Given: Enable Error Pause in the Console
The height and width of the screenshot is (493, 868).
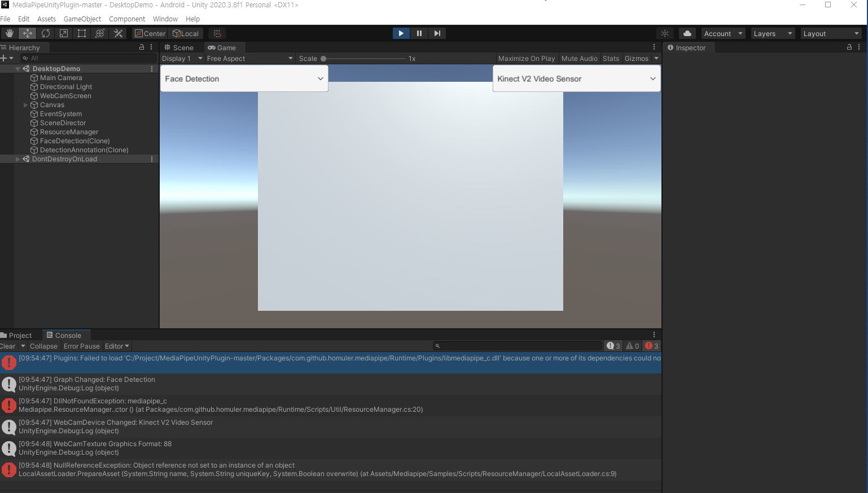Looking at the screenshot, I should [x=81, y=346].
